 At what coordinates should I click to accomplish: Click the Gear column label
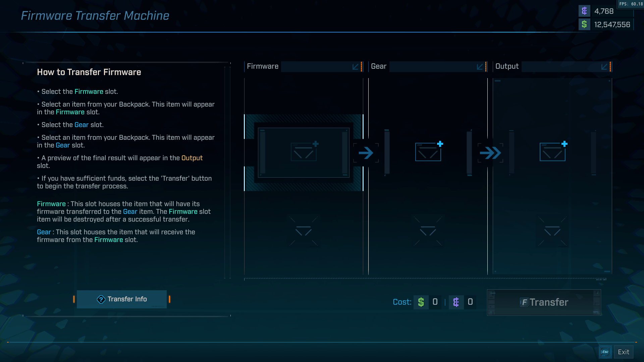tap(379, 66)
